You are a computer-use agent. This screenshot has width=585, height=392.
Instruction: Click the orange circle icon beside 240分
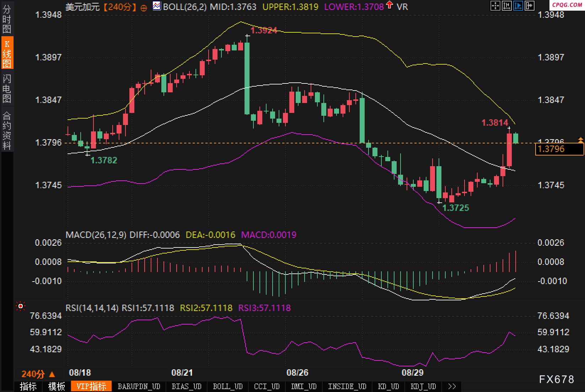(x=144, y=7)
